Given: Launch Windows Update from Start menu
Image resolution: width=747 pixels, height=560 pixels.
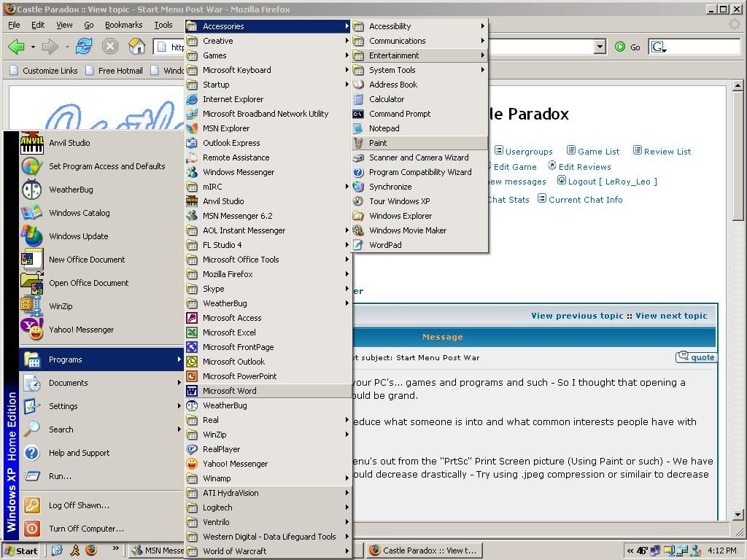Looking at the screenshot, I should [101, 236].
